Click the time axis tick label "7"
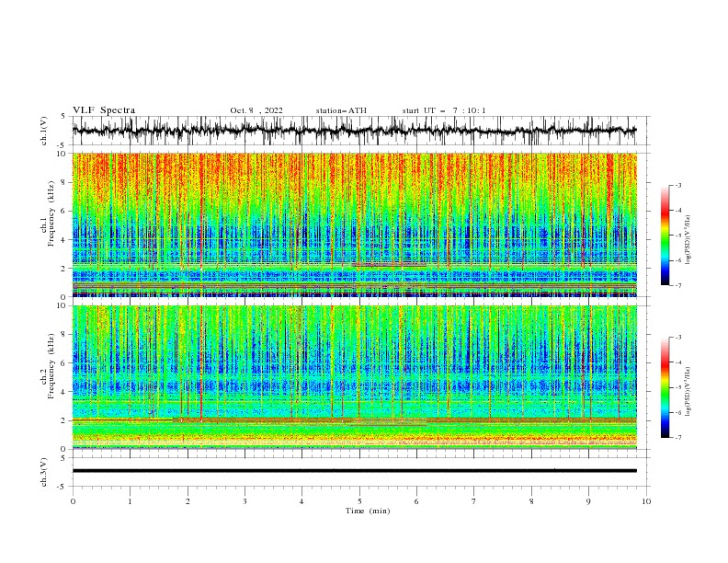This screenshot has width=728, height=563. (x=474, y=501)
